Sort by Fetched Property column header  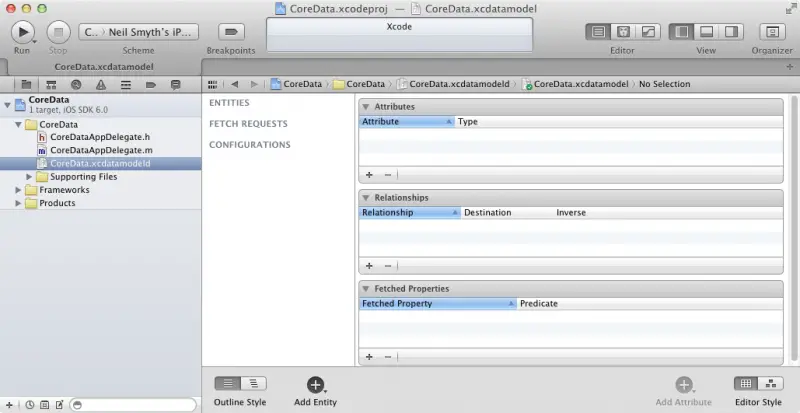coord(438,304)
